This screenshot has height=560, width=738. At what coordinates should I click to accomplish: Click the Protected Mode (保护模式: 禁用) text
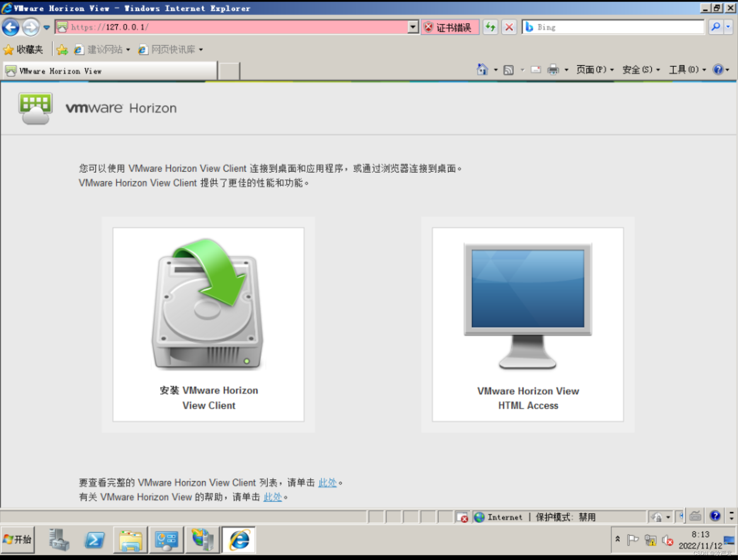coord(566,517)
